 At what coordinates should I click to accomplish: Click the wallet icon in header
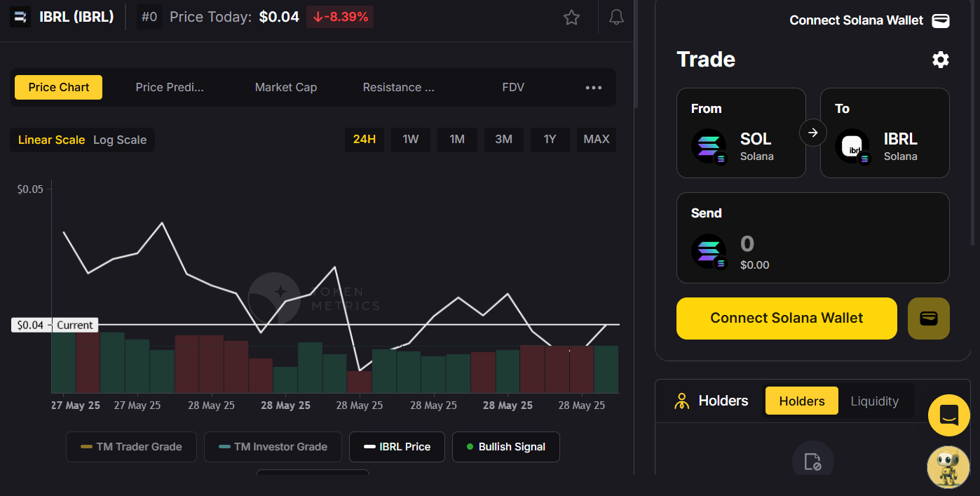(x=940, y=20)
